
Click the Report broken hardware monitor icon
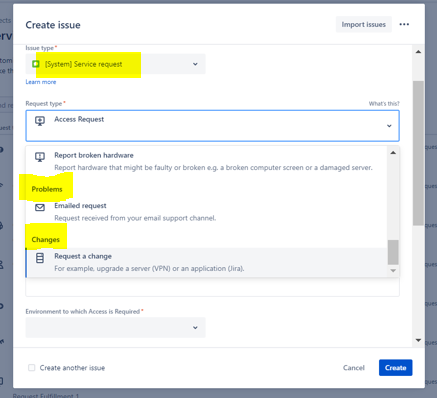point(40,157)
